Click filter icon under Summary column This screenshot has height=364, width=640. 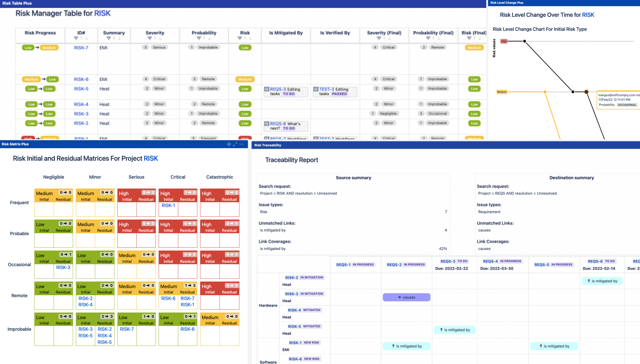(x=109, y=39)
